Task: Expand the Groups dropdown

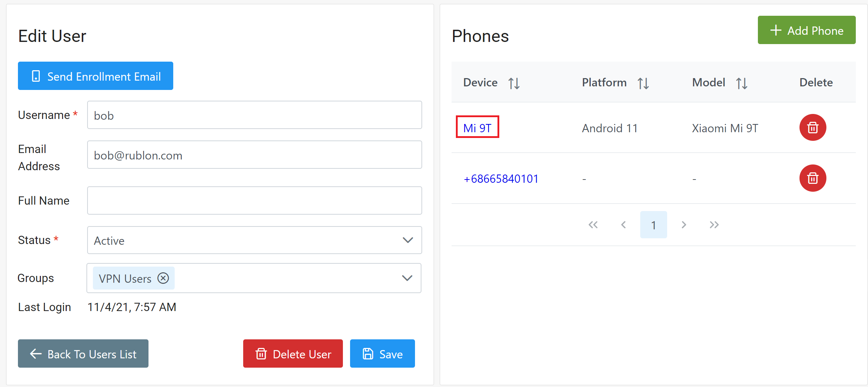Action: (x=407, y=278)
